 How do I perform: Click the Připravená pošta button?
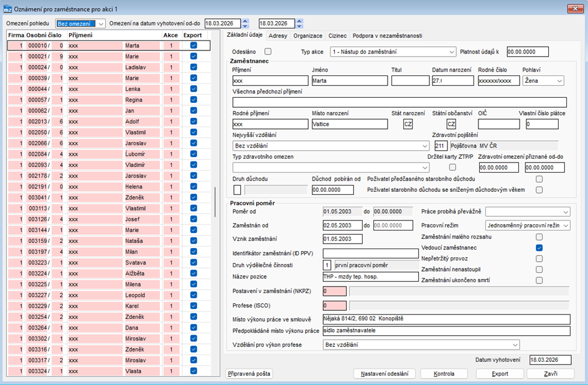click(x=249, y=374)
